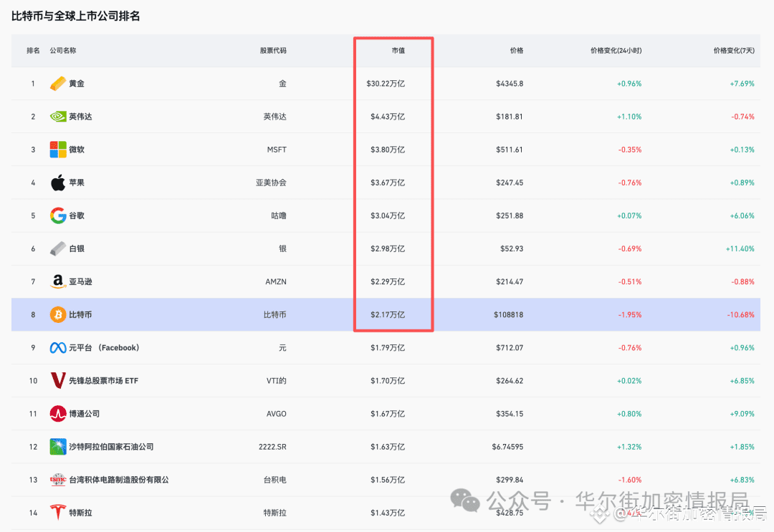The image size is (774, 532).
Task: Select market cap $30.22万亿
Action: pyautogui.click(x=386, y=84)
